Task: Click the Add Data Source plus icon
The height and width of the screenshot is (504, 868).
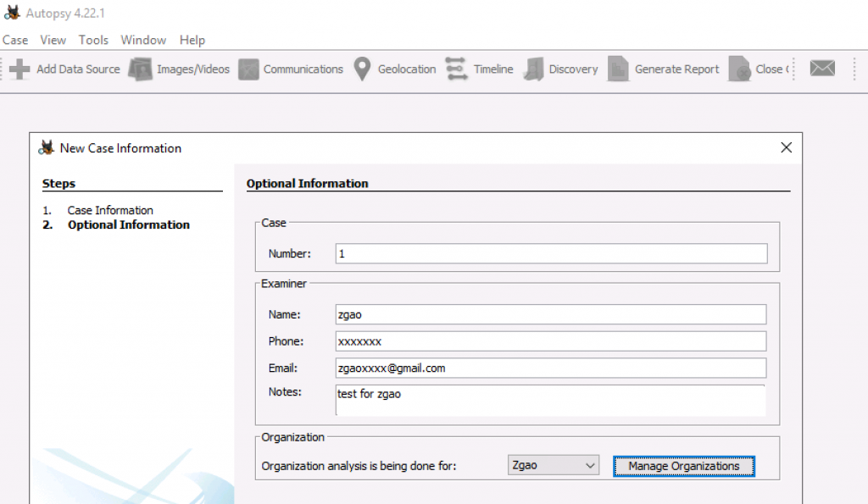Action: [x=19, y=69]
